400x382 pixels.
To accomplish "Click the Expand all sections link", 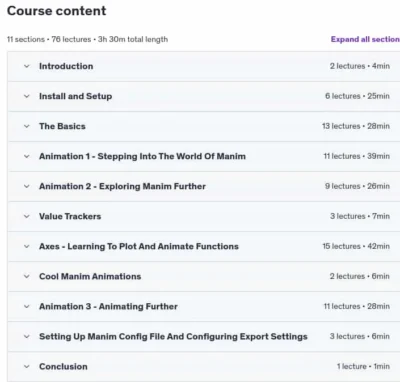I will point(365,39).
